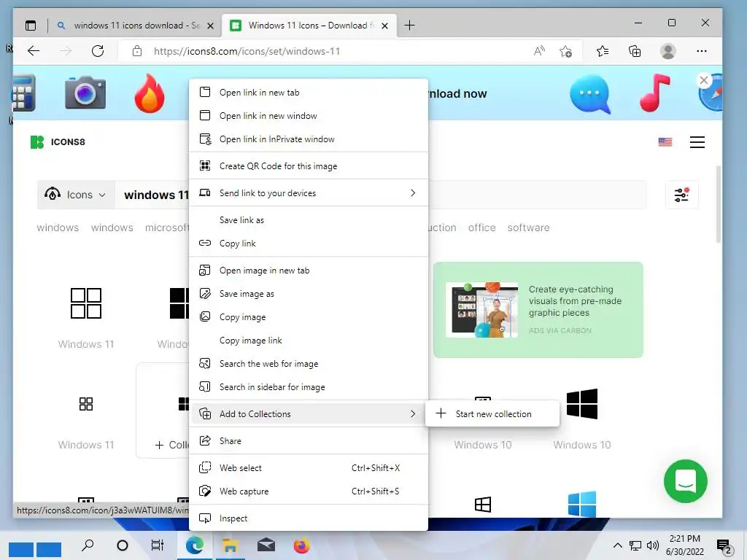
Task: Expand Send link to your devices submenu
Action: coord(413,192)
